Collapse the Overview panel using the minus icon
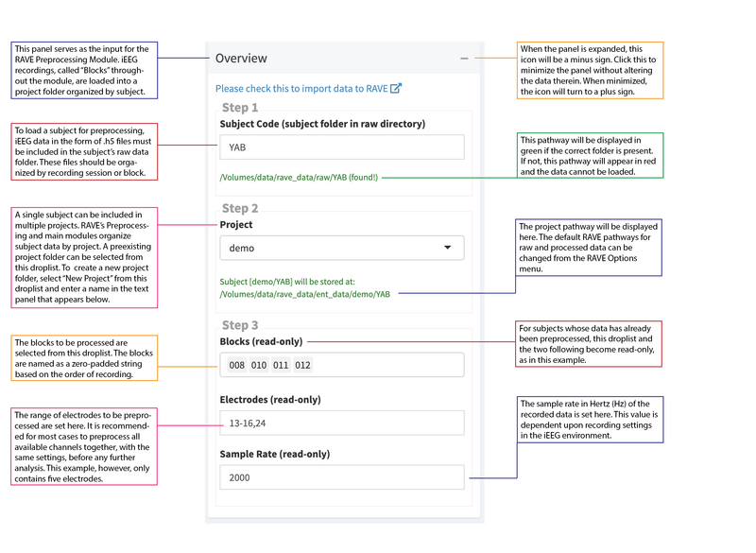 (x=463, y=58)
